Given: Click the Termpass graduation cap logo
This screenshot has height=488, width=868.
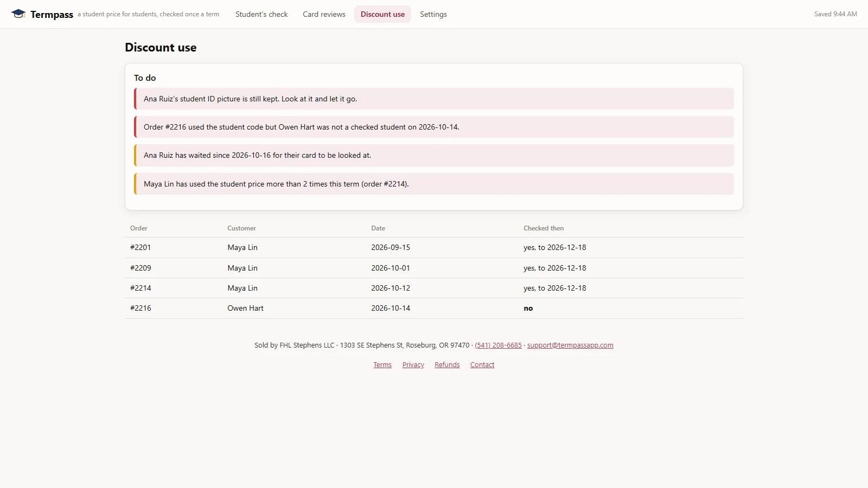Looking at the screenshot, I should (18, 14).
